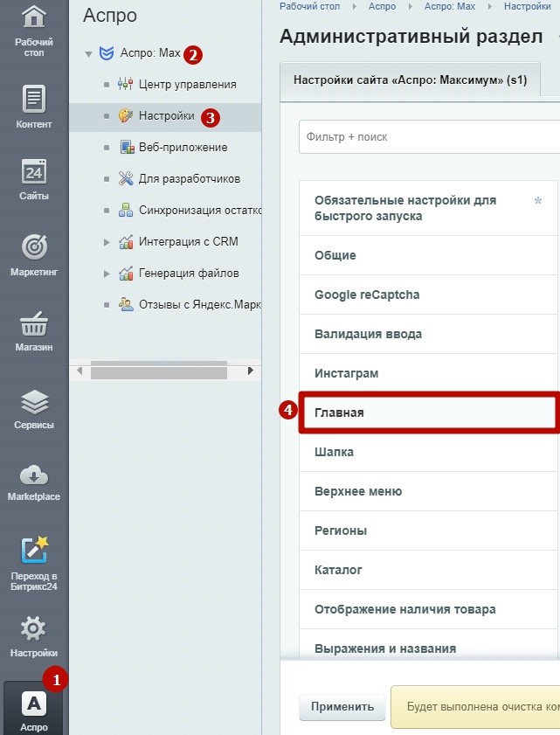560x735 pixels.
Task: Click the Генерация файлов chart icon
Action: 126,274
